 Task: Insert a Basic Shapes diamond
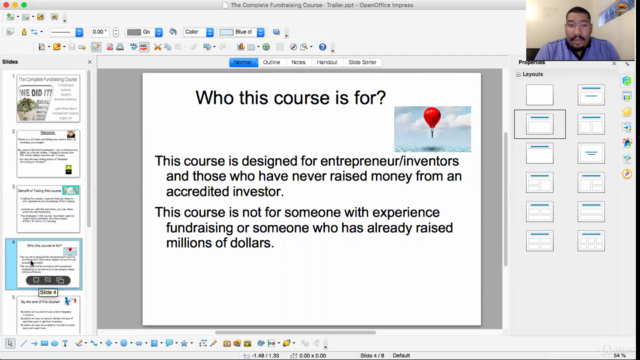(x=109, y=344)
